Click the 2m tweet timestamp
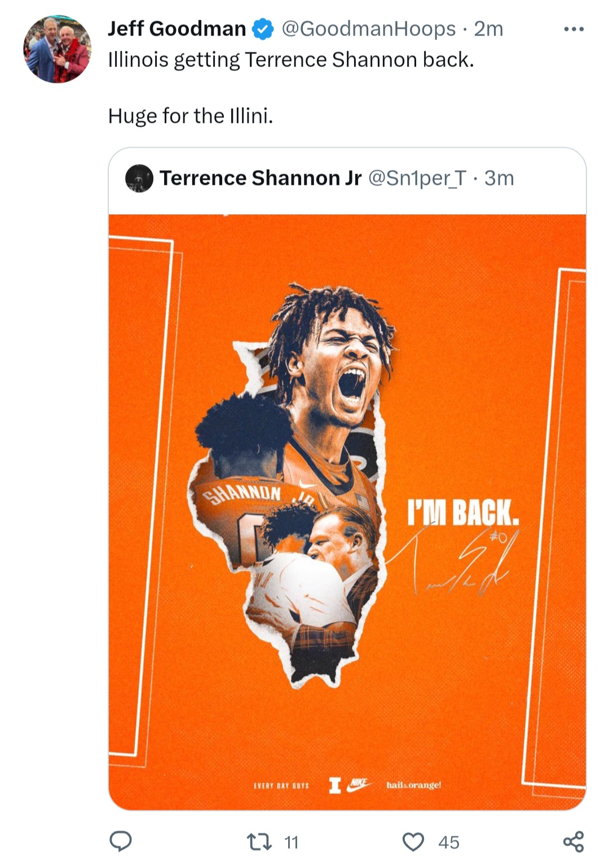609x868 pixels. coord(488,29)
